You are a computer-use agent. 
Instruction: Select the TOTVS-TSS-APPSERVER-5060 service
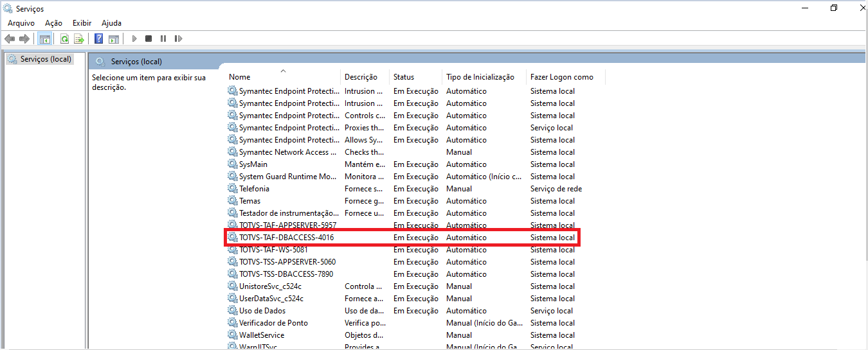point(287,262)
